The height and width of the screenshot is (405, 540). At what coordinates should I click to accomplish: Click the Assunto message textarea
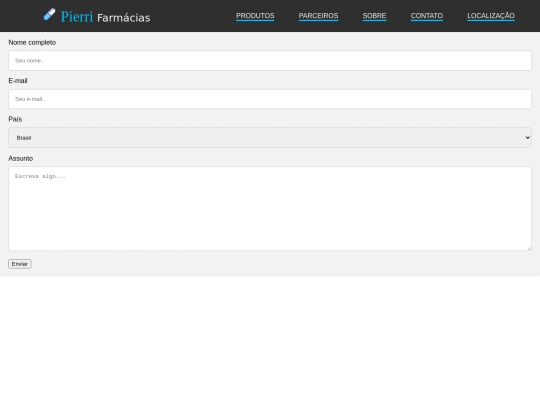[270, 208]
